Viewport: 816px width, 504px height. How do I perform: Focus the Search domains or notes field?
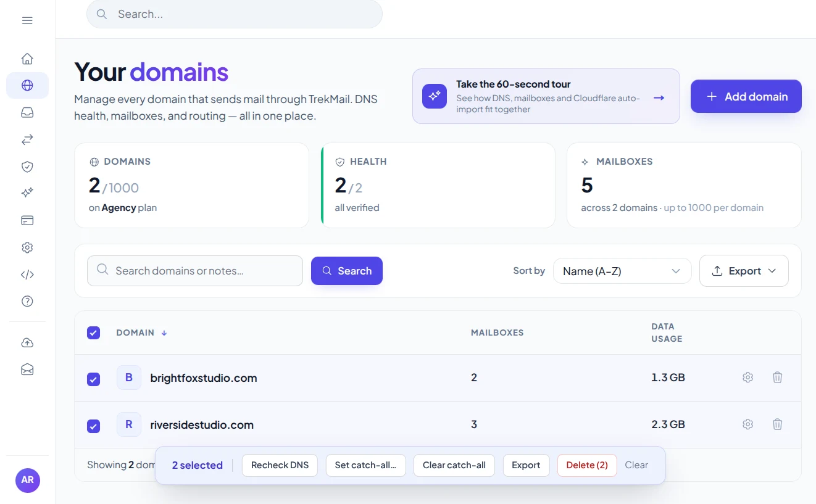pyautogui.click(x=195, y=271)
